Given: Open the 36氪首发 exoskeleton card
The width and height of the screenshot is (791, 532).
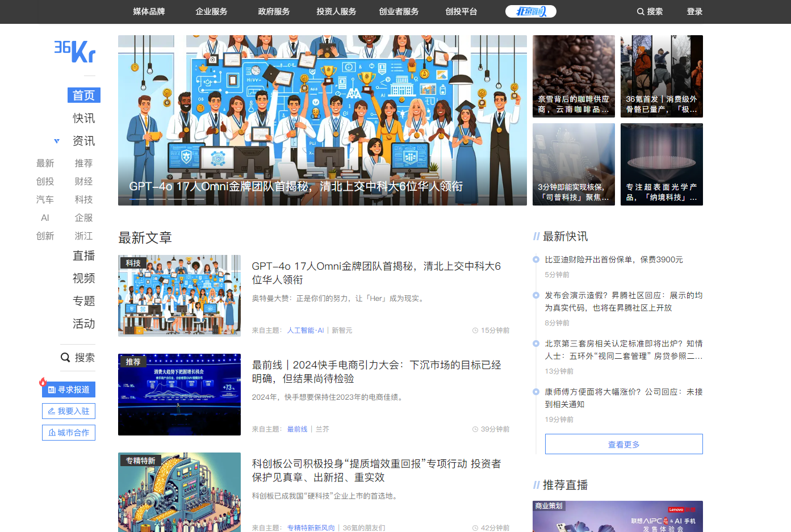Looking at the screenshot, I should [x=662, y=76].
